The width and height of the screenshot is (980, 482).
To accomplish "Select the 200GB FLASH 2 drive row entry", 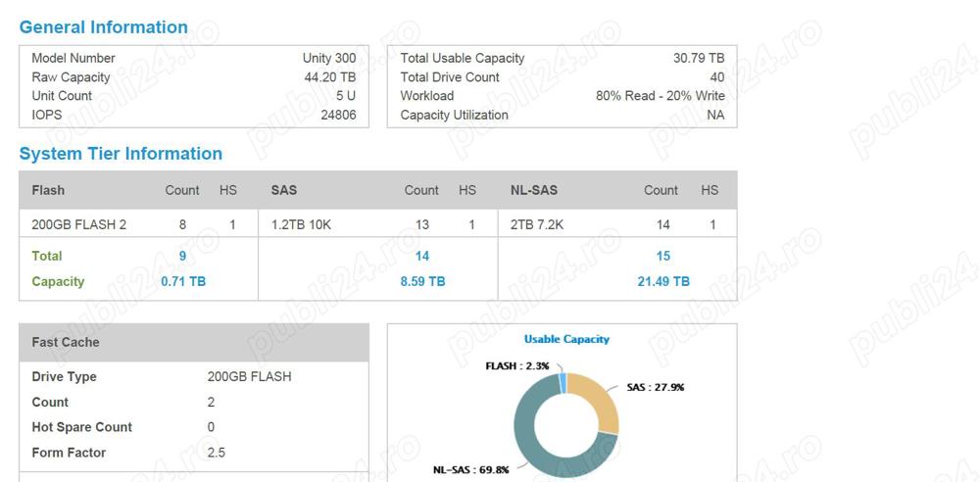I will coord(79,224).
